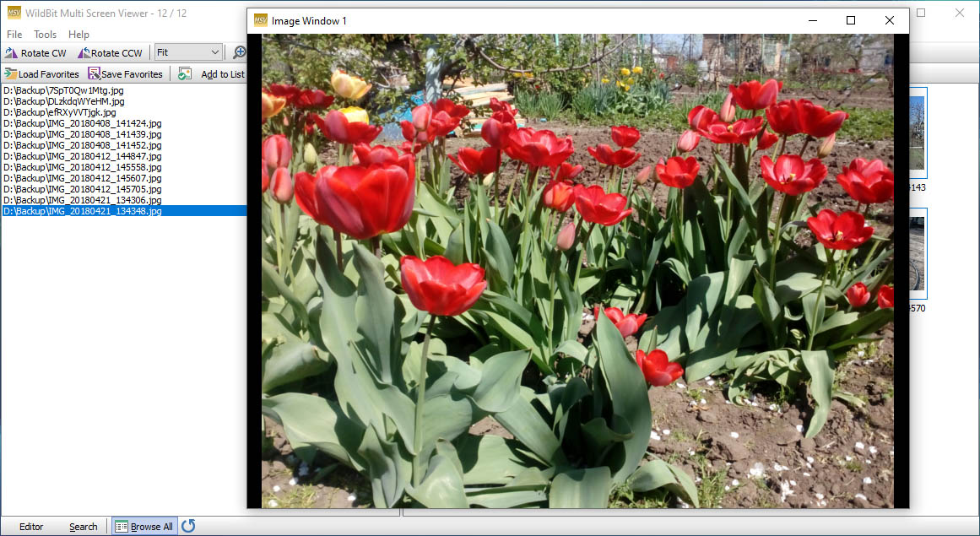Select IMG_20180412_145705.jpg in the list
This screenshot has width=980, height=536.
(83, 189)
